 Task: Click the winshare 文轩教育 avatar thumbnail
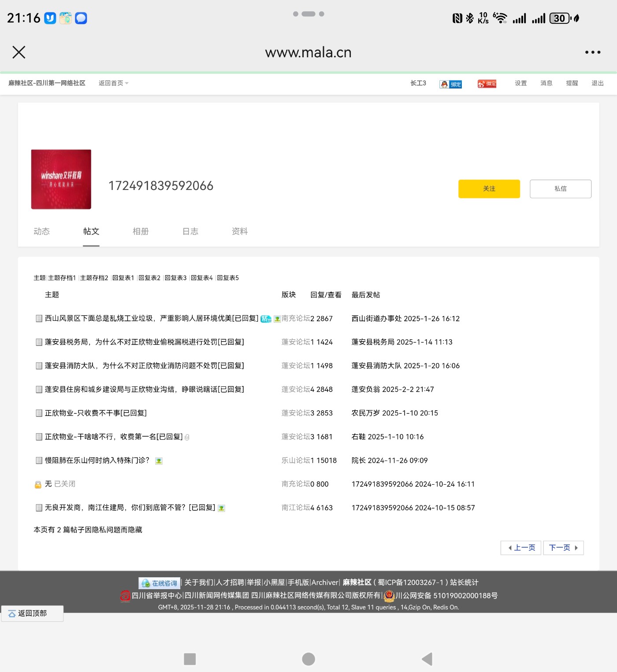point(61,179)
